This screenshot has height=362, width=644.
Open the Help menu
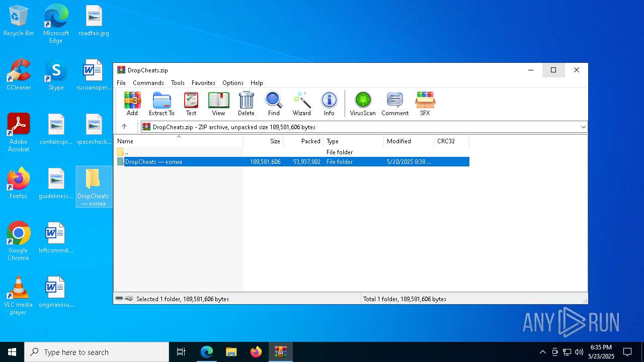coord(257,83)
